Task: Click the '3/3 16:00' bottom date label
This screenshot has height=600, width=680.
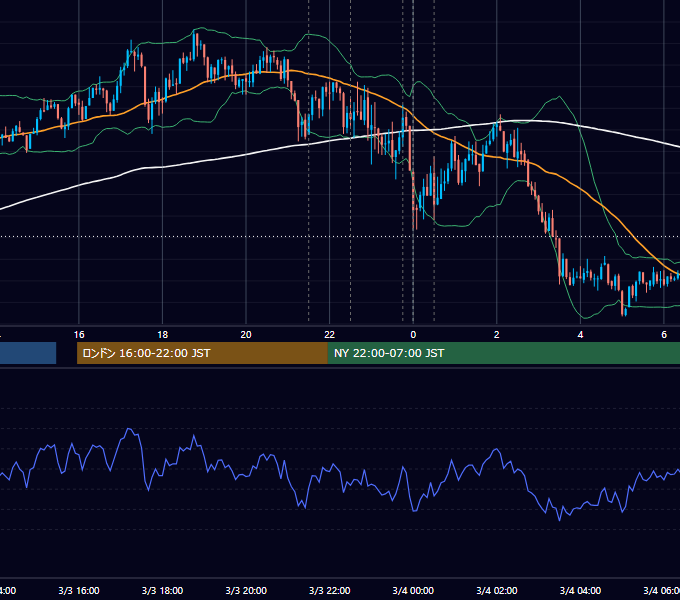Action: point(79,590)
